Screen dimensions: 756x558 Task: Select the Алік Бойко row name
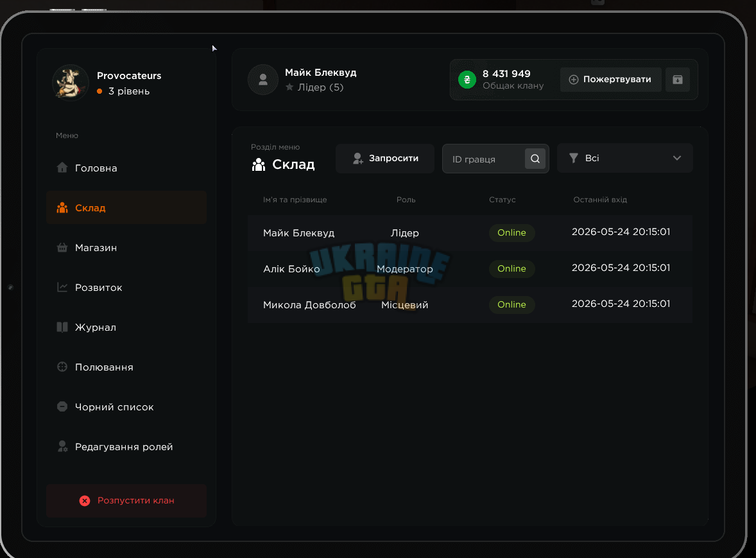coord(291,269)
